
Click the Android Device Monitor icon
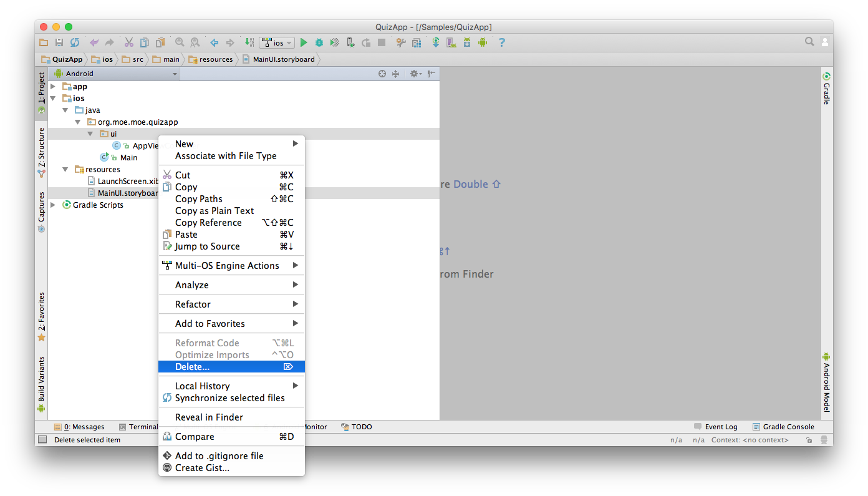click(x=483, y=42)
